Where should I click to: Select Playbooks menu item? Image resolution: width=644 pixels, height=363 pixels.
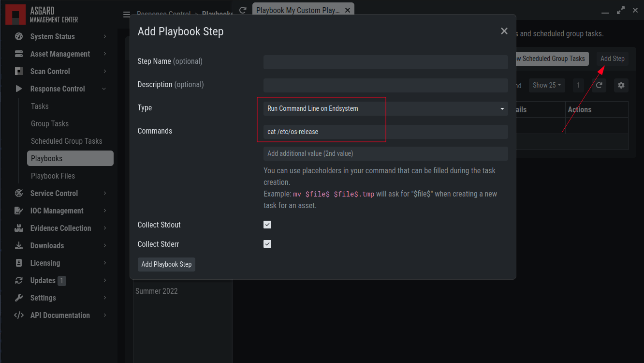tap(70, 158)
